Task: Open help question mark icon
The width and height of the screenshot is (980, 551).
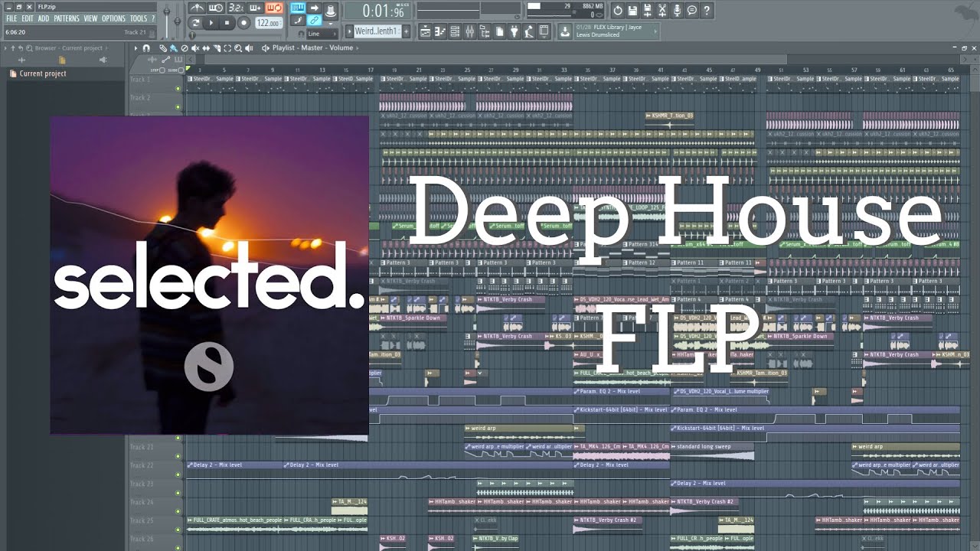Action: pos(706,10)
